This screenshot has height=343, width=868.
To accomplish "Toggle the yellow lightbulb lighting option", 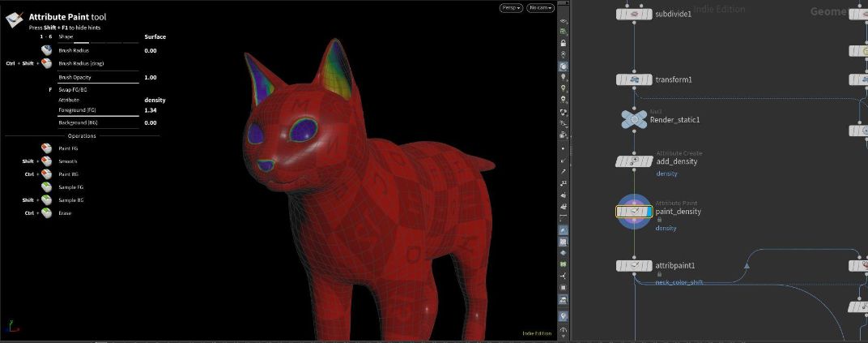I will pyautogui.click(x=564, y=88).
